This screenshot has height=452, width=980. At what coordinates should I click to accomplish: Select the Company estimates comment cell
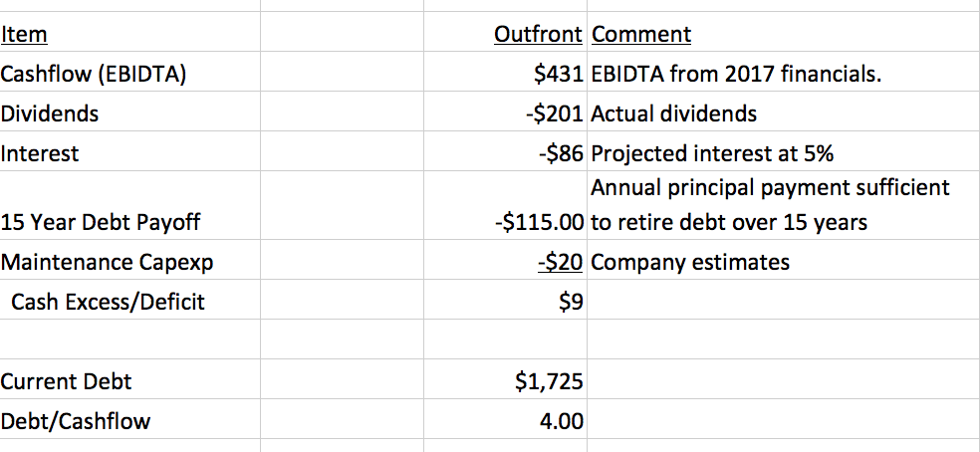690,262
